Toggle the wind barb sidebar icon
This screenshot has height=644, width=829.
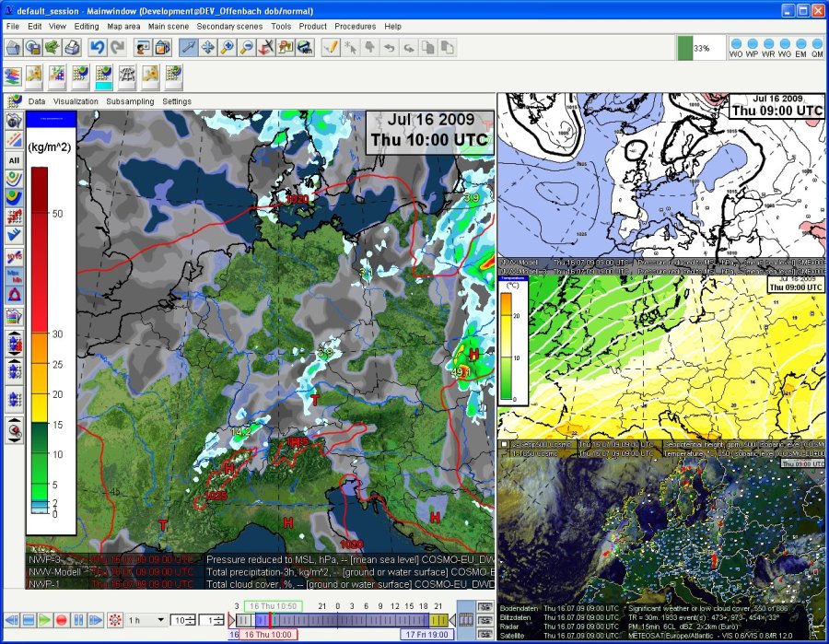tap(14, 235)
